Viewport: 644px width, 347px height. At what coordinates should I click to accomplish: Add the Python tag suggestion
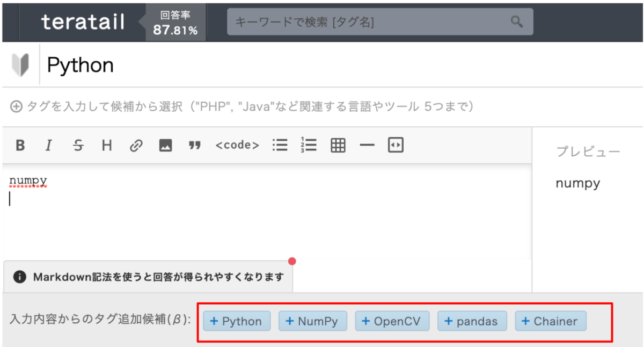[237, 321]
